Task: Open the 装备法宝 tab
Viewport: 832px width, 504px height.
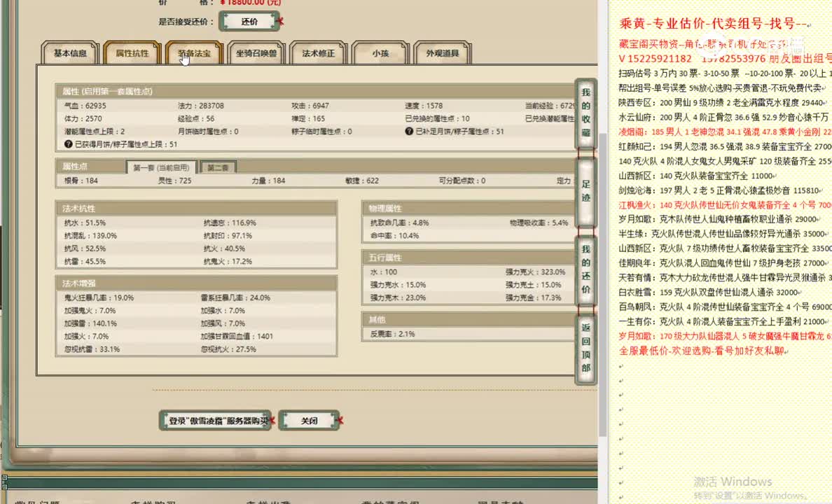Action: [194, 53]
